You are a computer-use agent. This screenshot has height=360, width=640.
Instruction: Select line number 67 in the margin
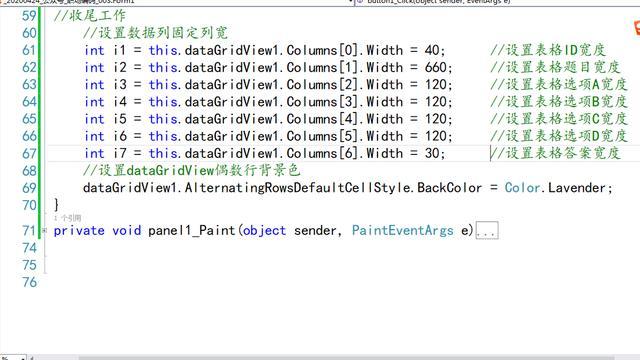(x=29, y=153)
